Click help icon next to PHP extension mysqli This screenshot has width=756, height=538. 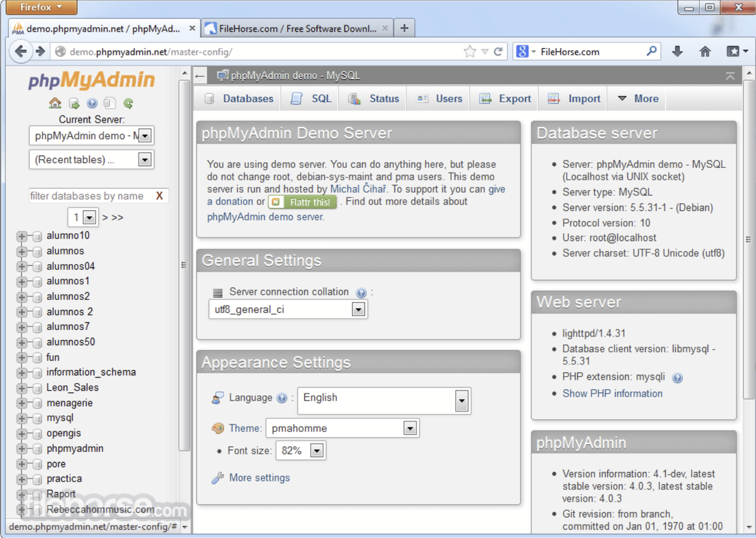[x=677, y=378]
